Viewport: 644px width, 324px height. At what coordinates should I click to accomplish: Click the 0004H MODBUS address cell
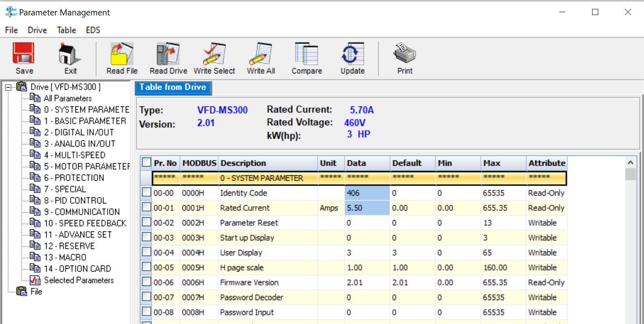(x=199, y=253)
